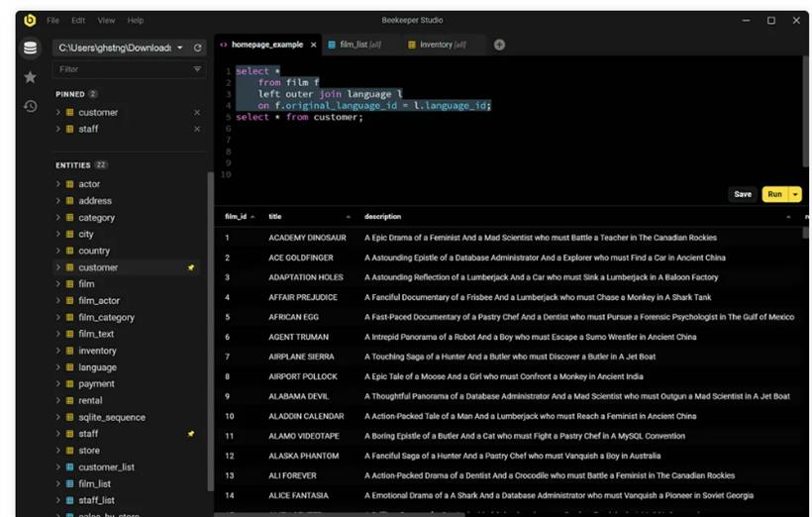This screenshot has height=517, width=812.
Task: Open the entity filter options icon
Action: (196, 69)
